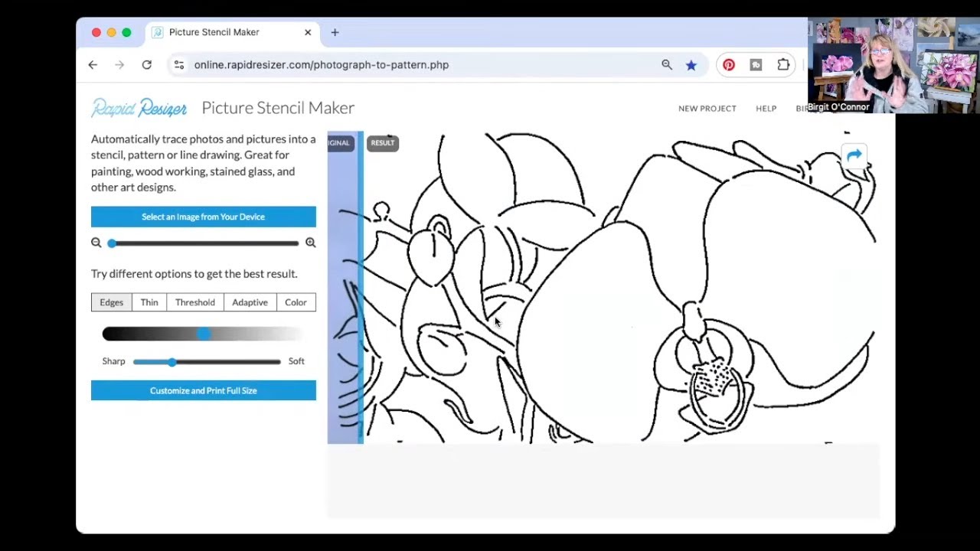Close the Picture Stencil Maker tab
The image size is (980, 551).
point(308,32)
